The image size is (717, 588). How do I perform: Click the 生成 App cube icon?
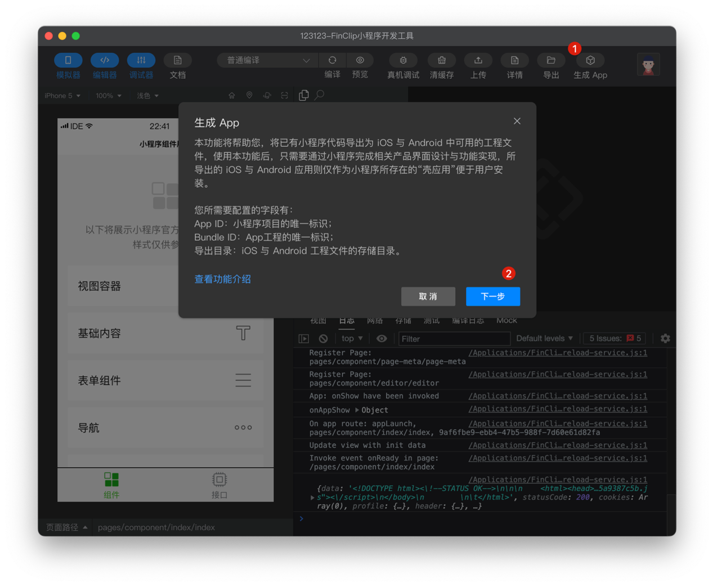click(590, 60)
